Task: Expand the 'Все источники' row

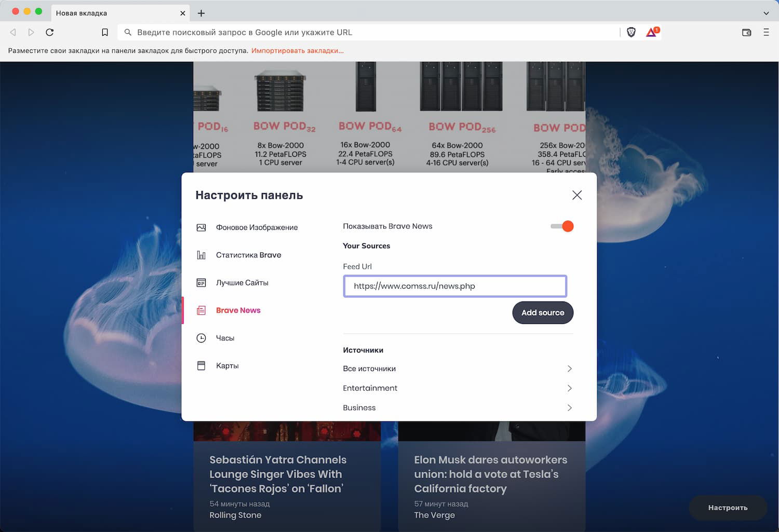Action: [458, 369]
